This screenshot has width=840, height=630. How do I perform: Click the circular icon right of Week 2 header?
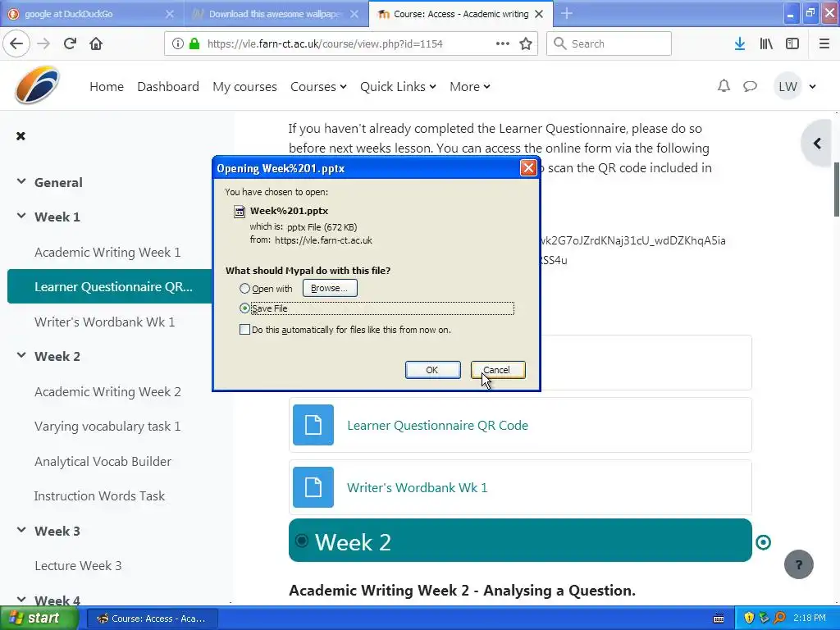764,542
